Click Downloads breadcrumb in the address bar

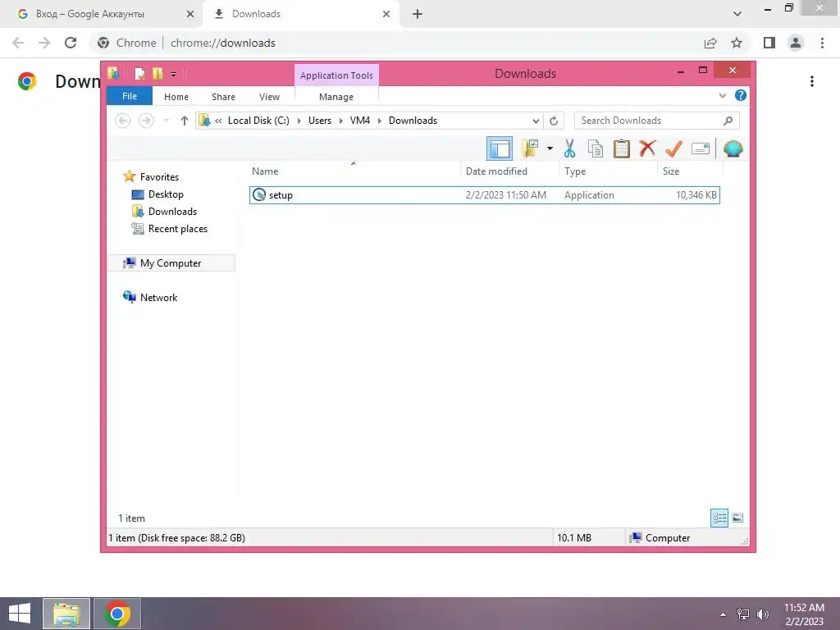[x=413, y=121]
